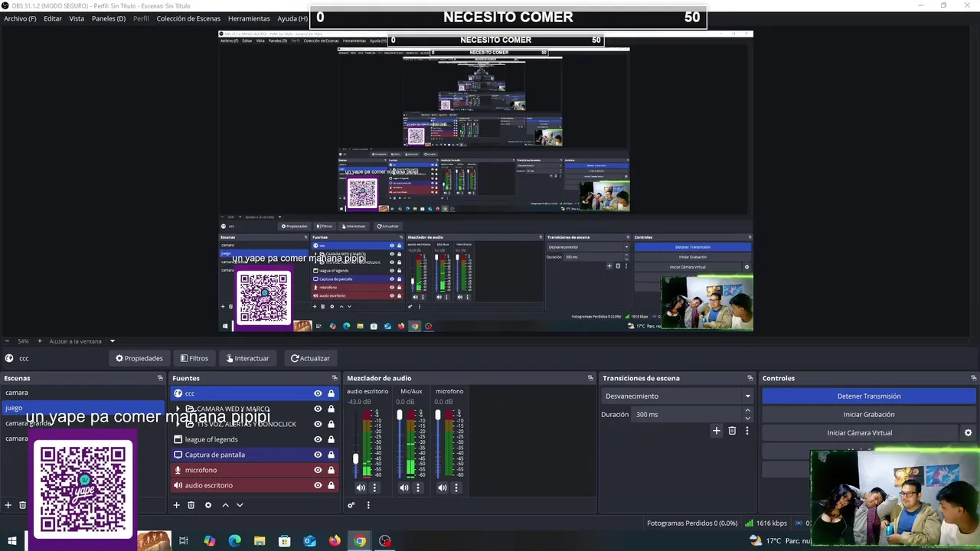Image resolution: width=980 pixels, height=551 pixels.
Task: Open the Paneles menu
Action: (109, 18)
